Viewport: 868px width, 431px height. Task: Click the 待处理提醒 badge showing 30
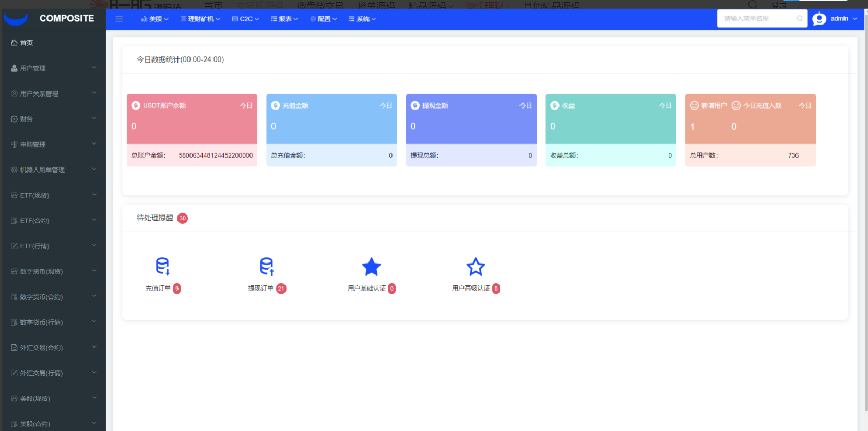[182, 218]
